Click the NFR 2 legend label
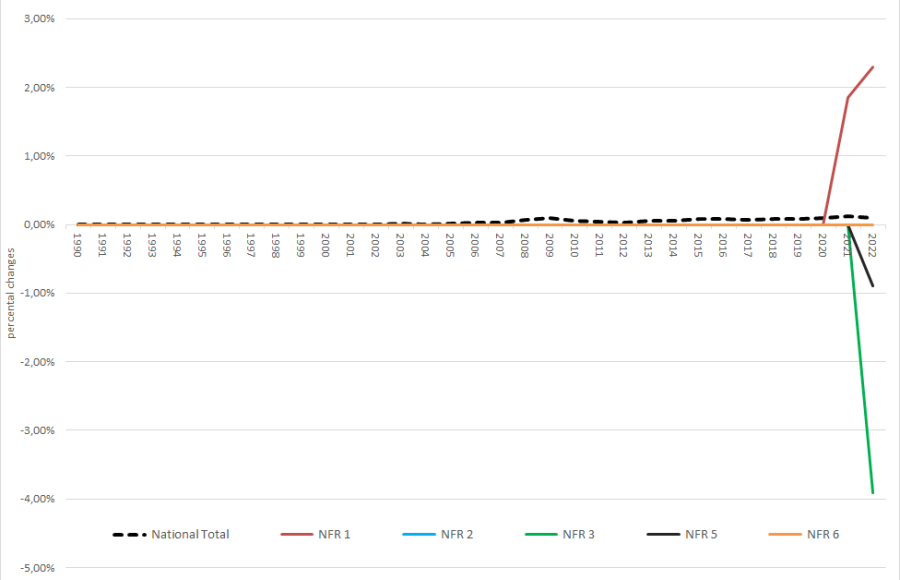 [x=456, y=534]
